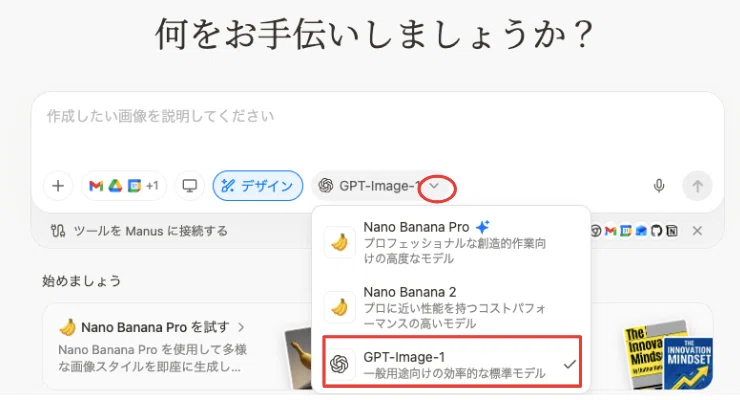This screenshot has height=400, width=740.
Task: Click the plus attach button
Action: pos(58,186)
